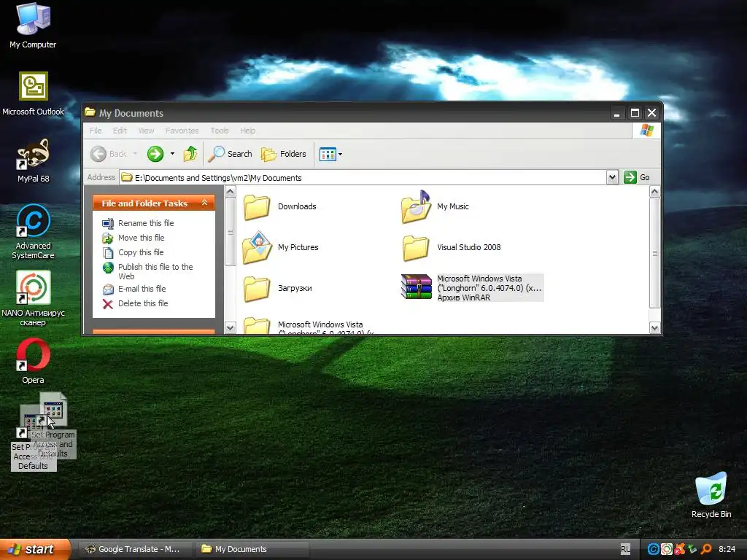The image size is (747, 560).
Task: Open the Help menu
Action: [x=247, y=131]
